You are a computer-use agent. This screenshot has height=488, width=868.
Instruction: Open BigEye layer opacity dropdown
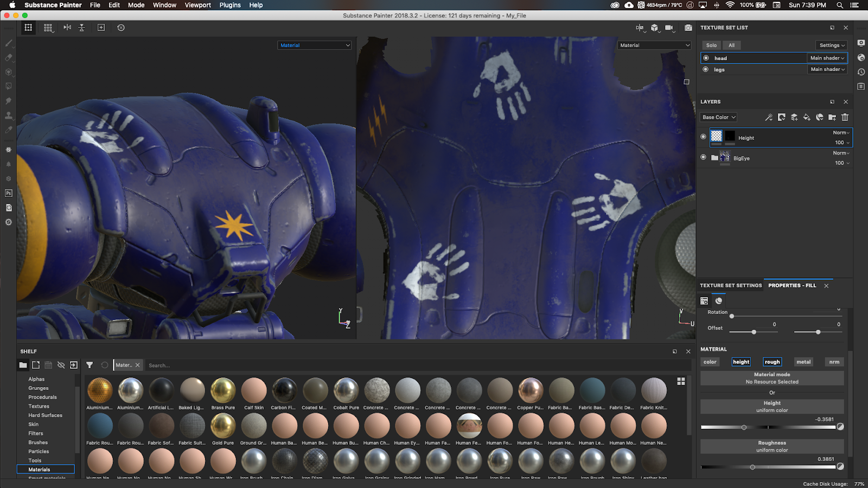point(842,163)
